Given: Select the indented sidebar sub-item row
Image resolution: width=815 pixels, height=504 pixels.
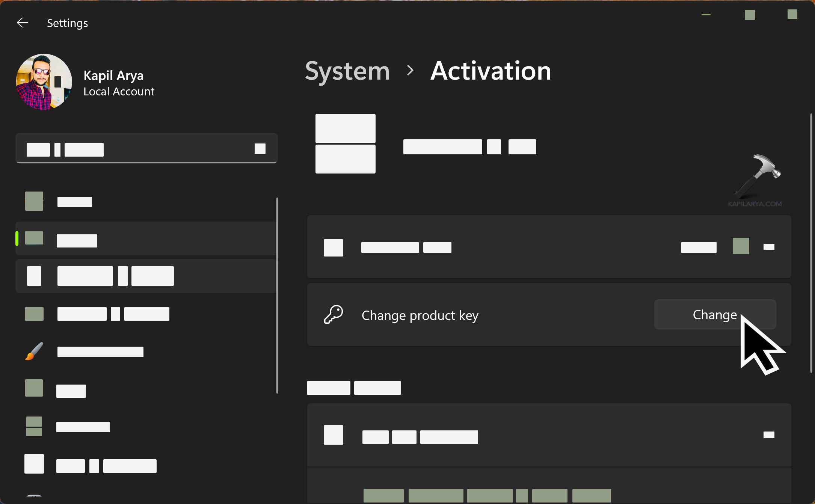Looking at the screenshot, I should (146, 276).
